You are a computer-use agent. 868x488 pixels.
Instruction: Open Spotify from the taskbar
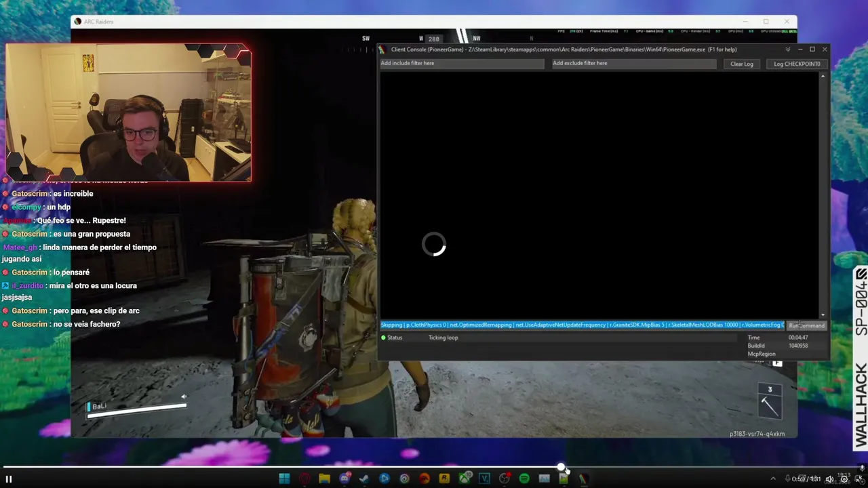524,479
